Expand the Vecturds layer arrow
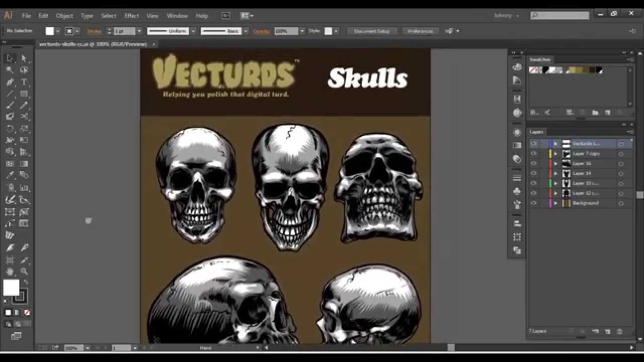The height and width of the screenshot is (362, 644). click(x=556, y=144)
